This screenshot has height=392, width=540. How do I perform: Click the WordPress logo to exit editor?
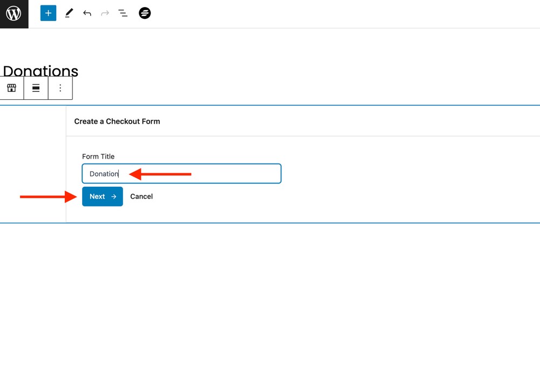(x=13, y=13)
